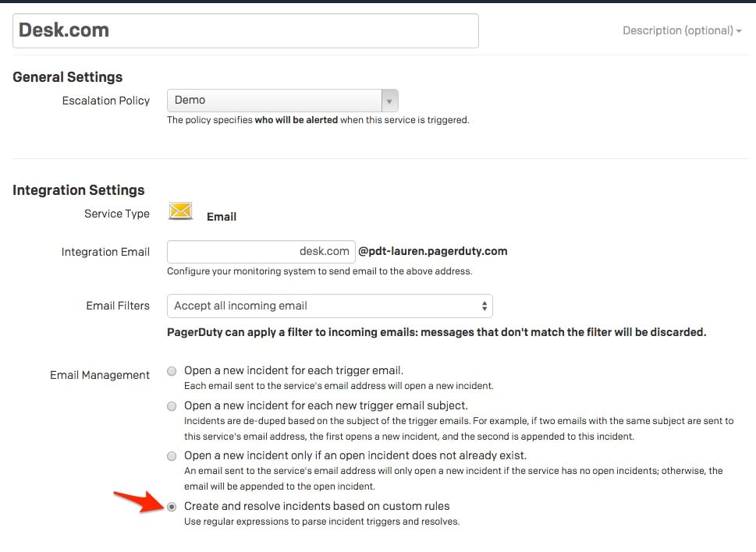Image resolution: width=756 pixels, height=552 pixels.
Task: Click the @pdt-lauren.pagerduty.com domain text
Action: 432,251
